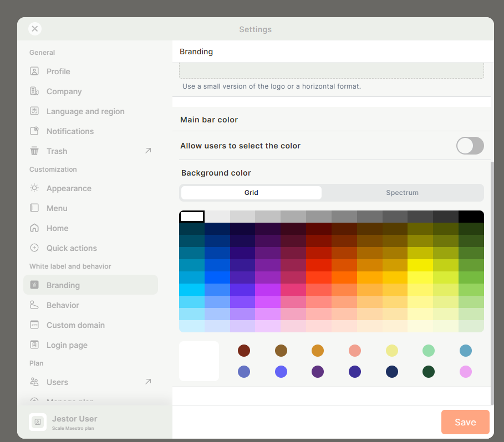Close the Settings dialog with the X
504x442 pixels.
(x=35, y=29)
